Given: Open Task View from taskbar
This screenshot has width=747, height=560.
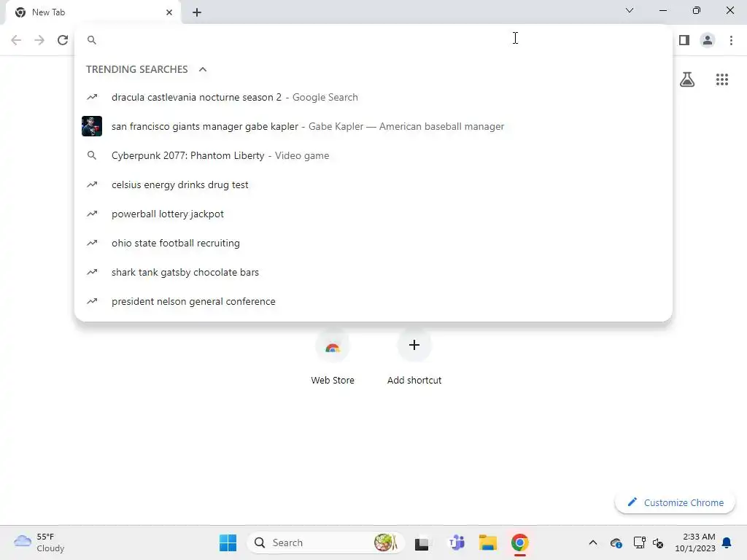Looking at the screenshot, I should [422, 542].
